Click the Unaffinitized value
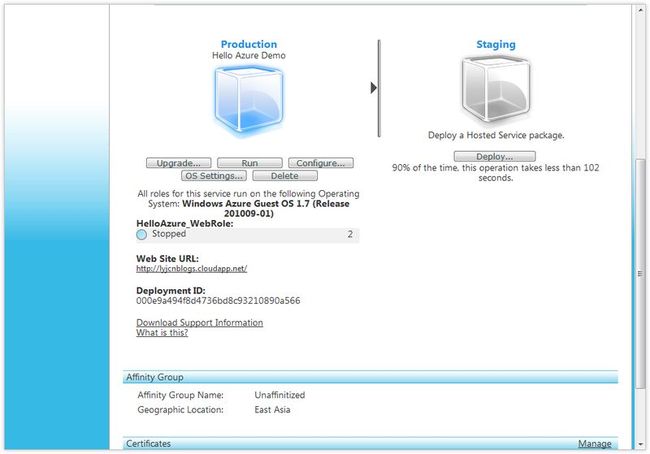650x454 pixels. tap(280, 395)
